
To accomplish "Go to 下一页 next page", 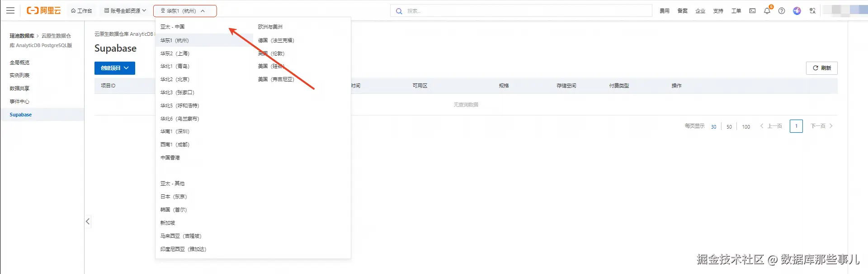I will [821, 126].
